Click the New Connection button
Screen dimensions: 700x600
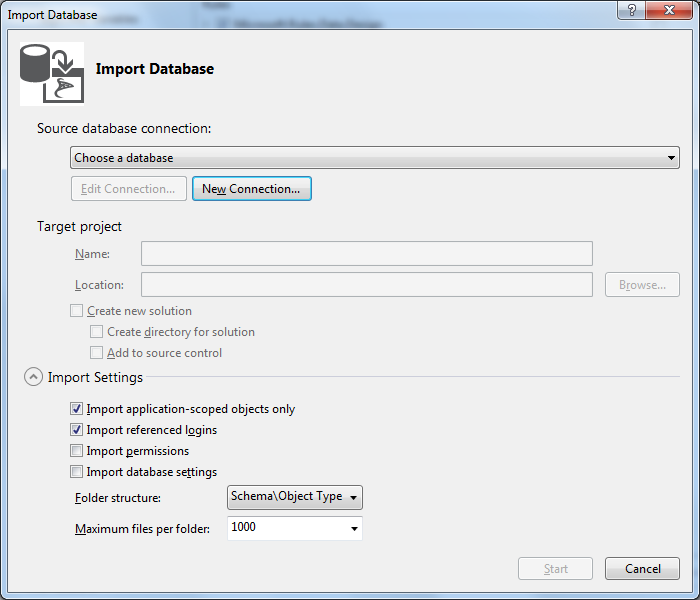click(x=251, y=189)
